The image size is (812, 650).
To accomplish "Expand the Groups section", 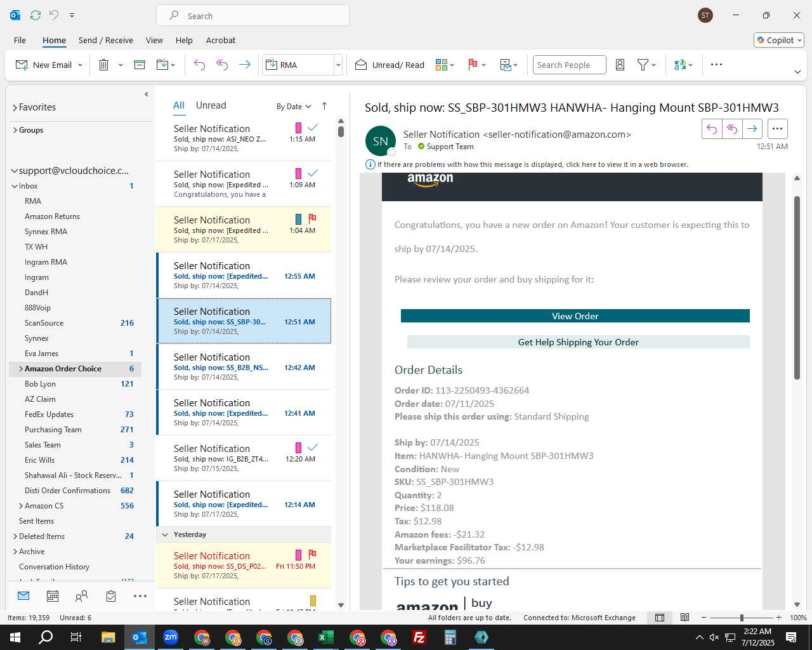I will coord(15,130).
